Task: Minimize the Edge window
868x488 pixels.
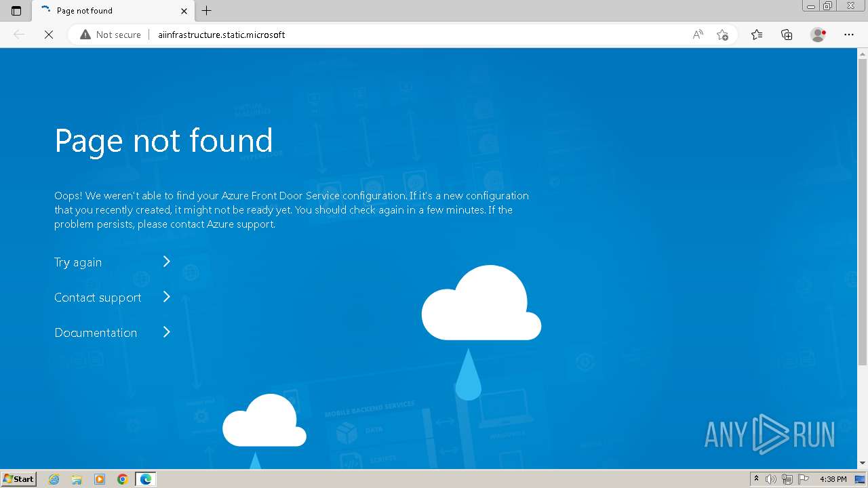Action: [x=811, y=5]
